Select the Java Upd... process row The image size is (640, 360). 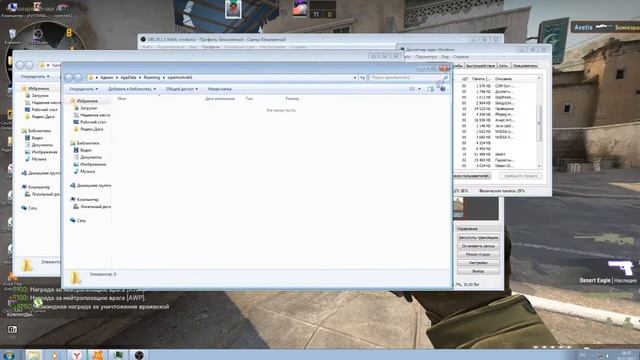click(496, 126)
